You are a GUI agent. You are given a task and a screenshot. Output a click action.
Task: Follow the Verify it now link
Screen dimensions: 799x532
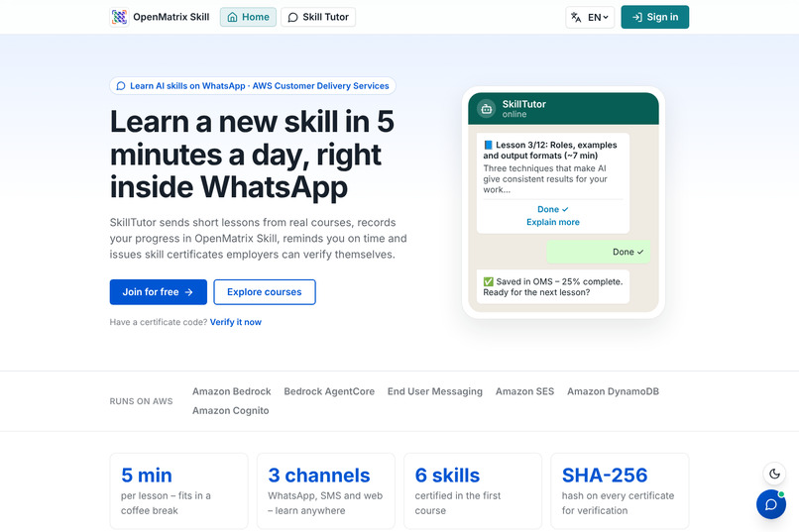[x=235, y=322]
